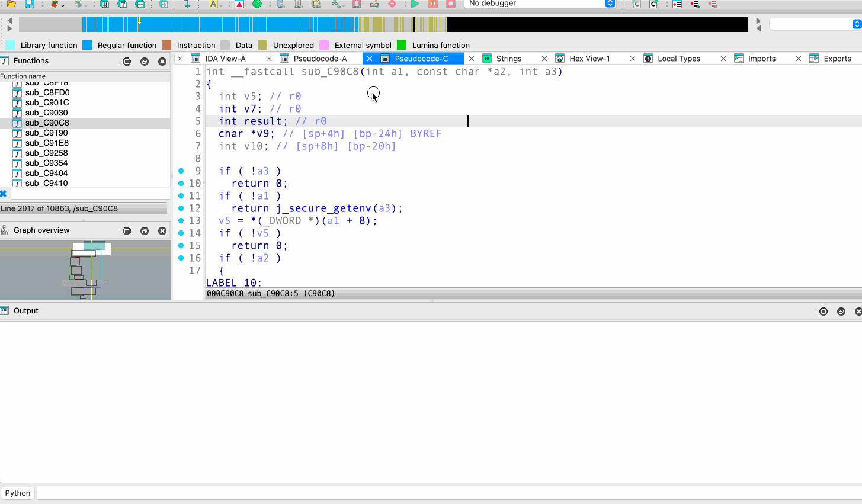Toggle breakpoint on line 14

pyautogui.click(x=181, y=233)
